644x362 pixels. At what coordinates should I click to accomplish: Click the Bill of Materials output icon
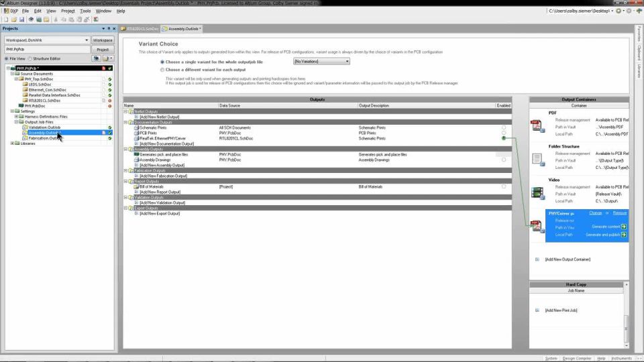tap(137, 187)
